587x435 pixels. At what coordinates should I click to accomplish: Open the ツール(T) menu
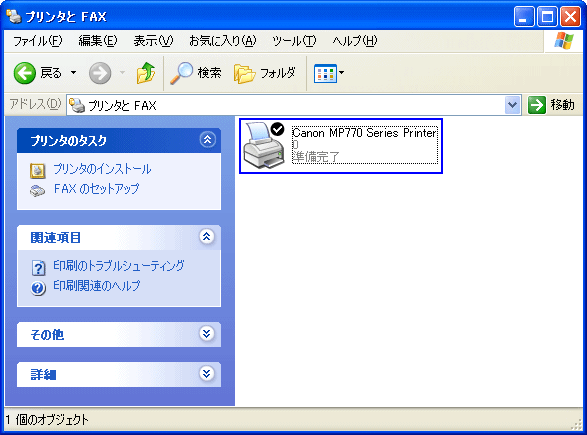(294, 40)
